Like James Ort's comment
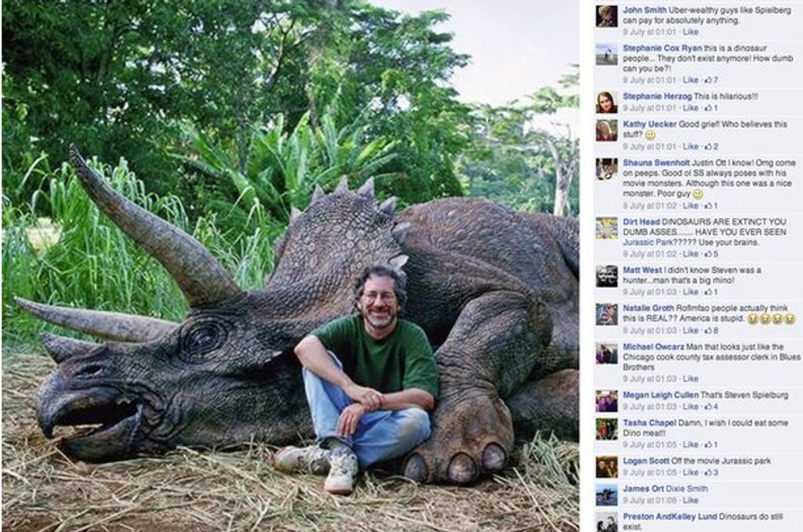The width and height of the screenshot is (803, 532). point(690,500)
